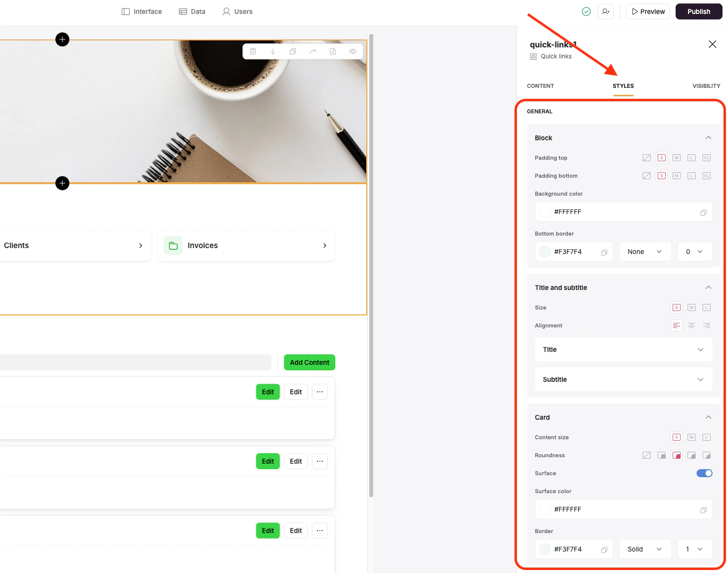Open the Invoices quick link card

pyautogui.click(x=246, y=246)
